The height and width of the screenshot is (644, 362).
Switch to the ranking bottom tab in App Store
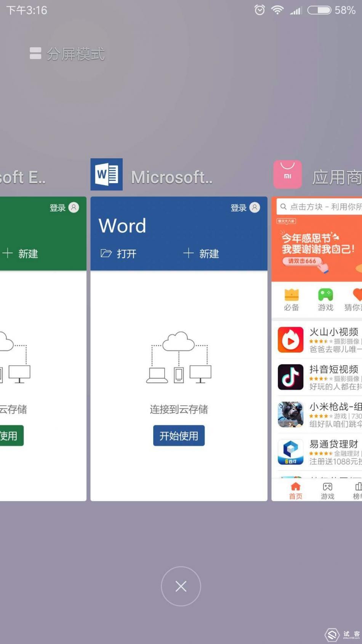(x=357, y=491)
